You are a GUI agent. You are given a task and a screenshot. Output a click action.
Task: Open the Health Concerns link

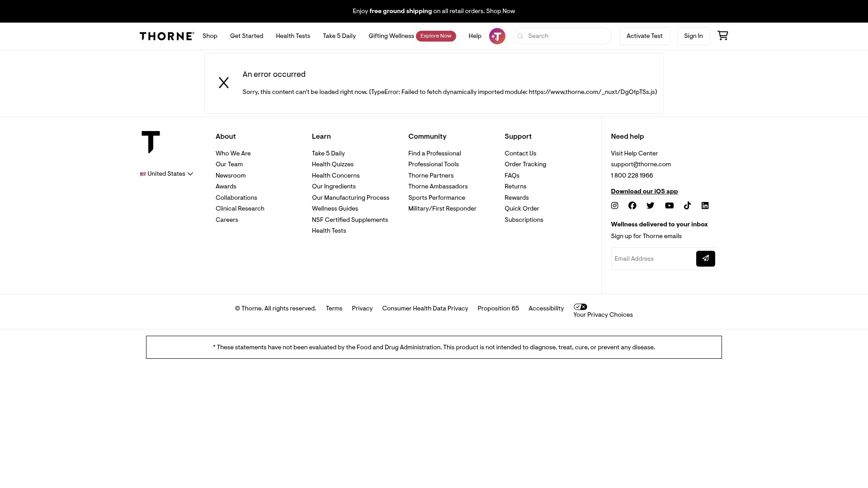[335, 176]
